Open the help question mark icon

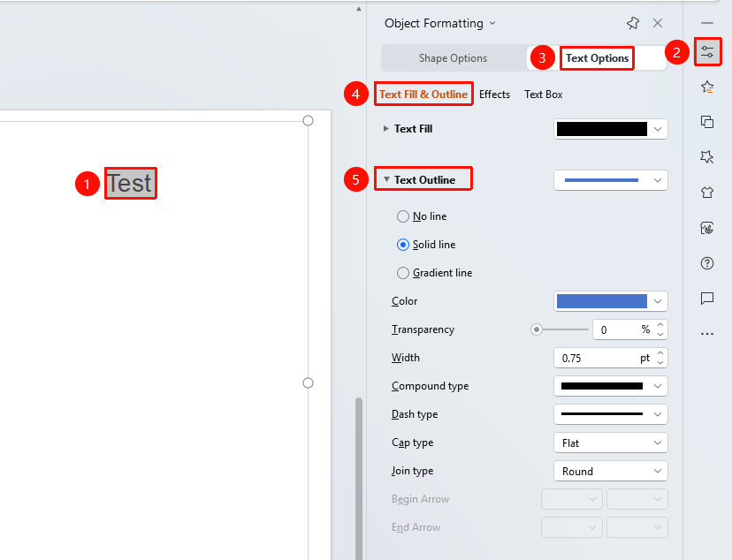click(707, 263)
